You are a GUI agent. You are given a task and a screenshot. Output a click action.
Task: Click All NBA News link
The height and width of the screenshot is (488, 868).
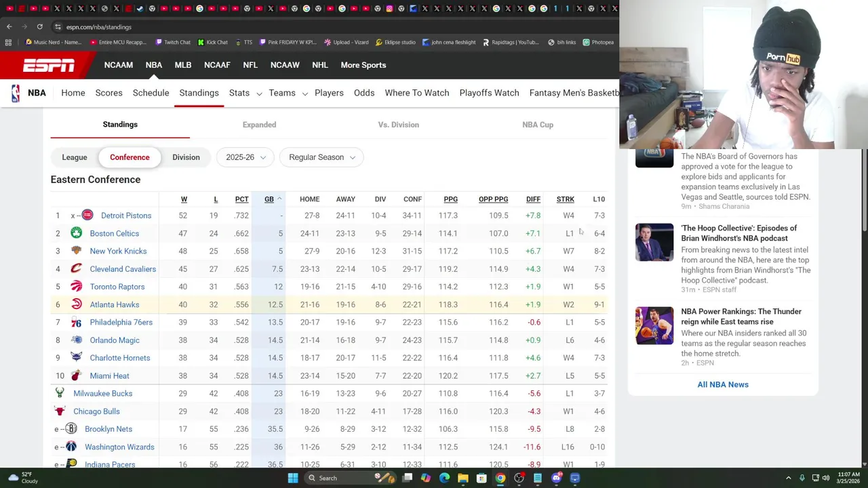tap(723, 384)
